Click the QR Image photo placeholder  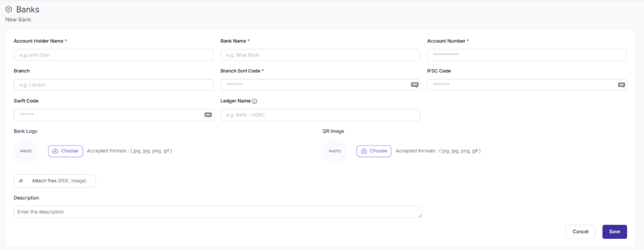point(335,151)
